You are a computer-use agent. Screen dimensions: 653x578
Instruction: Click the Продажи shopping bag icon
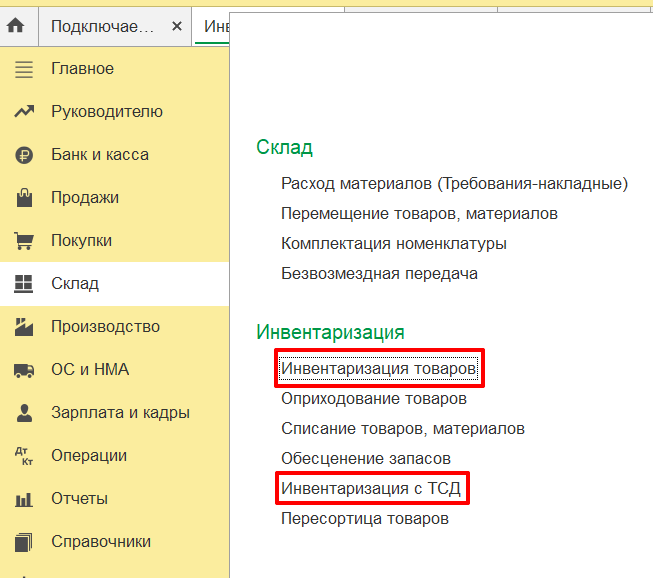tap(24, 198)
